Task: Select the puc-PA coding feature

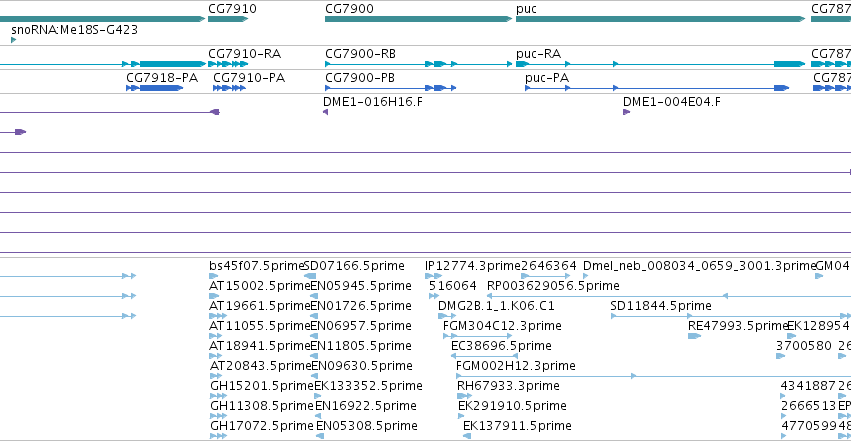Action: (657, 88)
